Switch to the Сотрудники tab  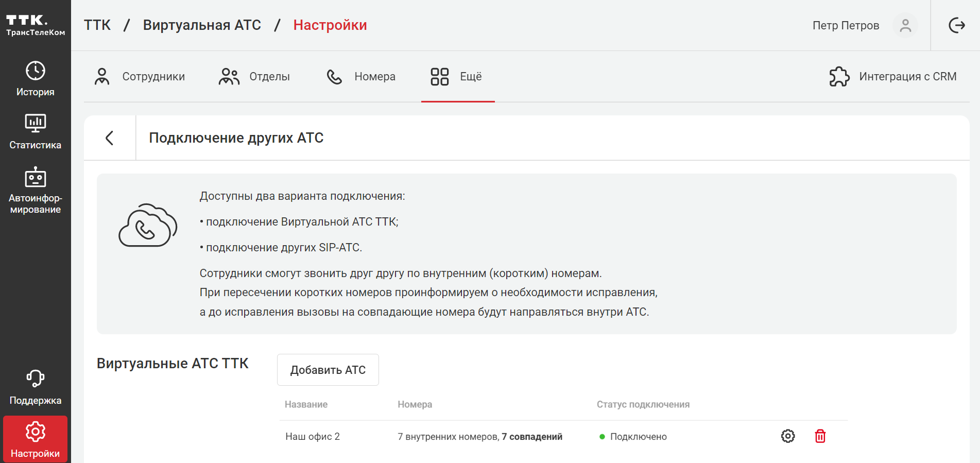[x=140, y=77]
